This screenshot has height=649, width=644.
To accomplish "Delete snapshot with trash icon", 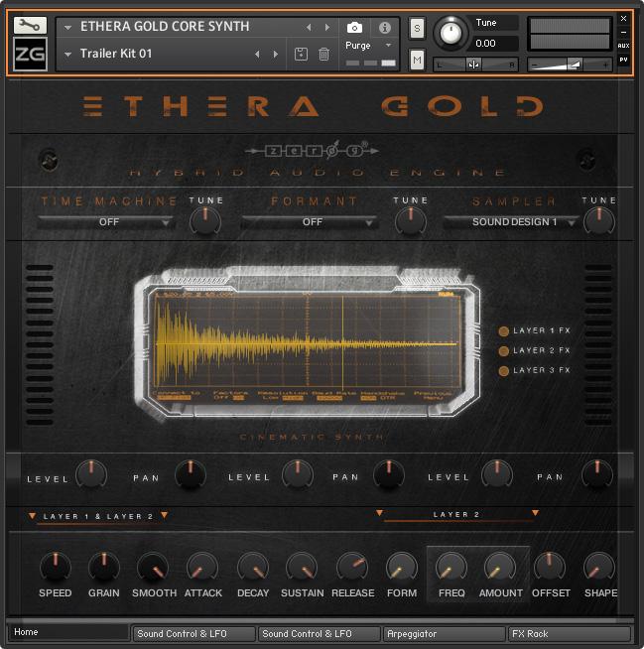I will 323,55.
